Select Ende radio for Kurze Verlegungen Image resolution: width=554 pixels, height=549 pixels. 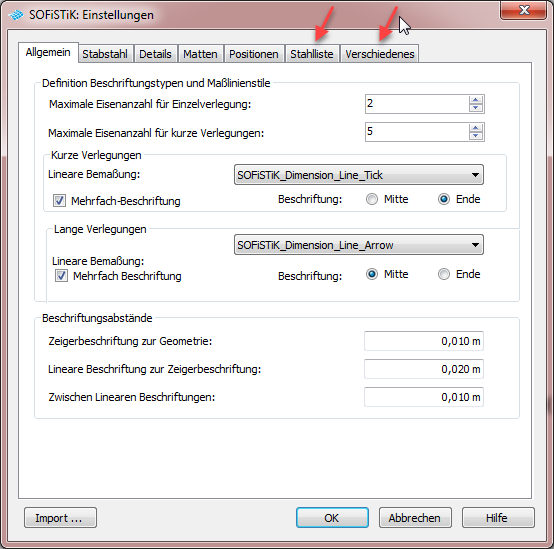coord(444,199)
